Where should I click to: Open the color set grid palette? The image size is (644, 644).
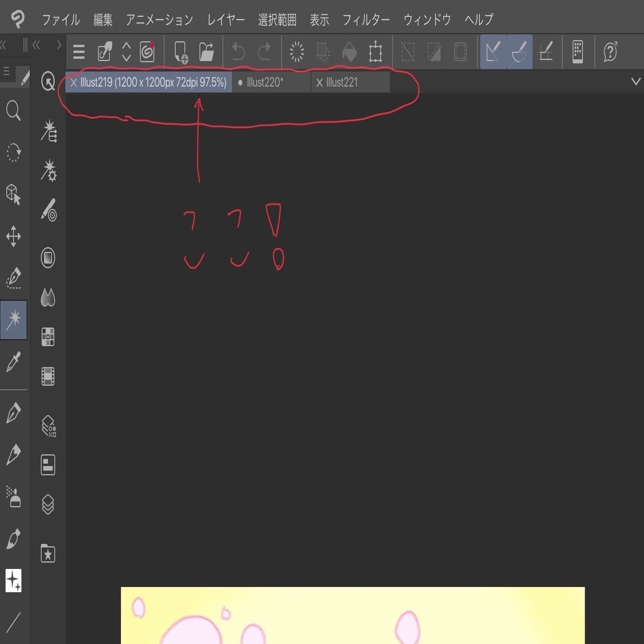pos(48,337)
